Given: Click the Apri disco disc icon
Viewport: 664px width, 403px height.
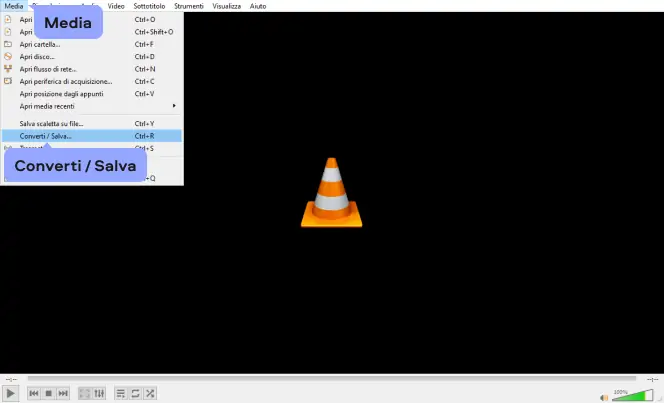Looking at the screenshot, I should pos(8,56).
